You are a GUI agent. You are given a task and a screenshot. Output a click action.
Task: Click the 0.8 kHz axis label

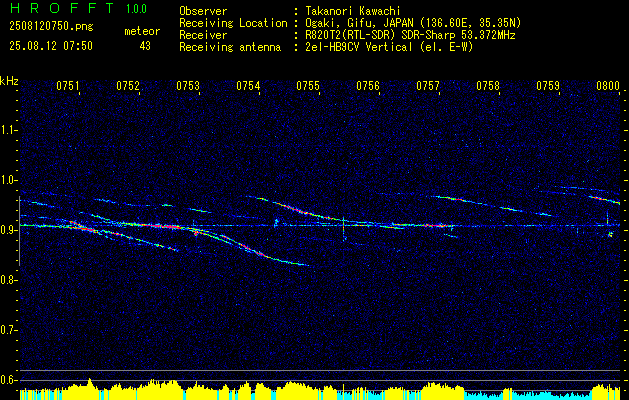[x=9, y=280]
